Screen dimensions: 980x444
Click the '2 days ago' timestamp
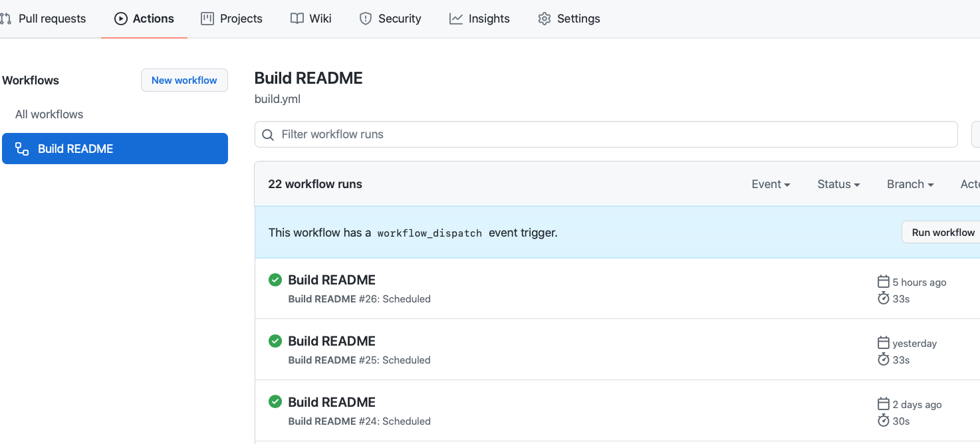[917, 404]
